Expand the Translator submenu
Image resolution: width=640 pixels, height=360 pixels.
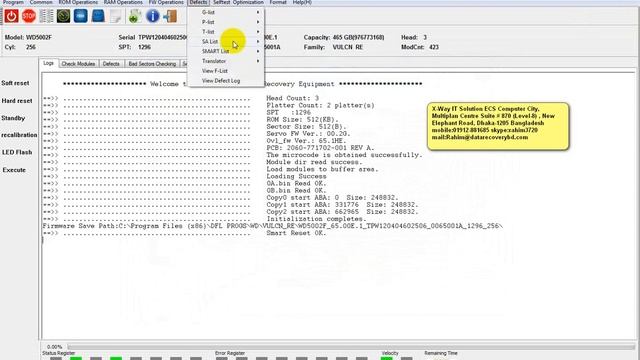pos(226,61)
